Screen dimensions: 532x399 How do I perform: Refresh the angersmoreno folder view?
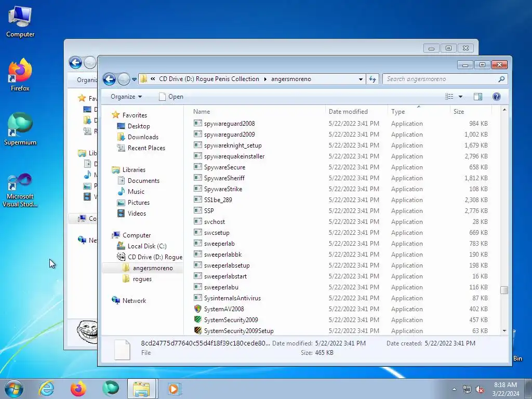pyautogui.click(x=373, y=79)
